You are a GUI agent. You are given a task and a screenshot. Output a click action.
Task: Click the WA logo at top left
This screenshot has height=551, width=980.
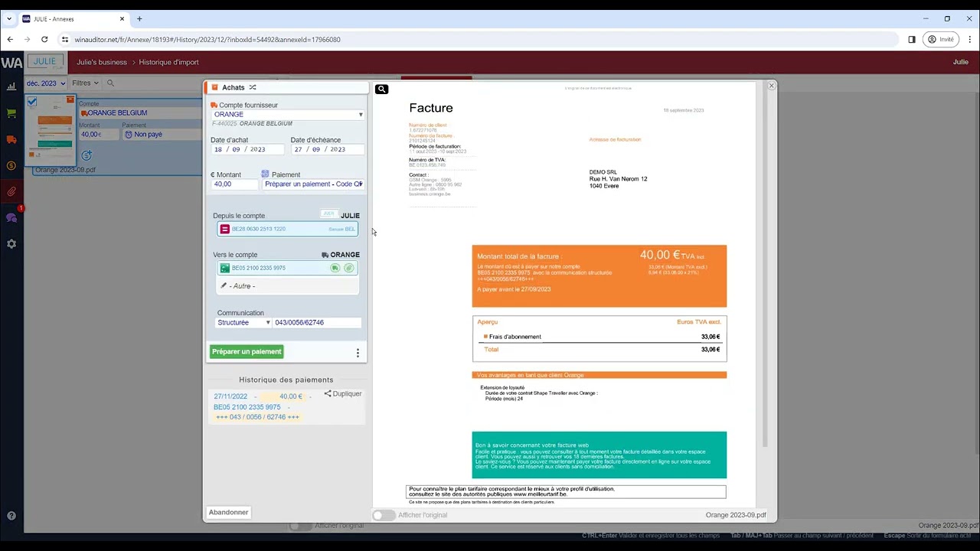[x=11, y=62]
